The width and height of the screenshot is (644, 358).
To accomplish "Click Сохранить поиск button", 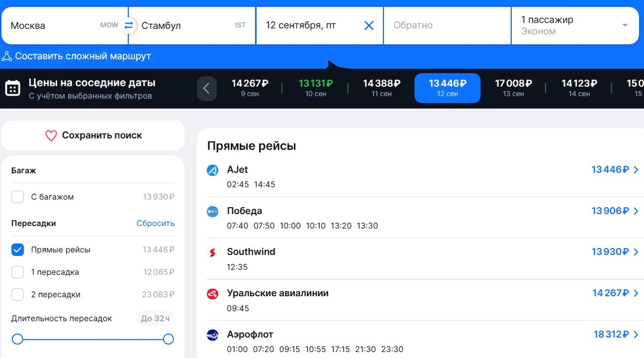I will pos(93,135).
